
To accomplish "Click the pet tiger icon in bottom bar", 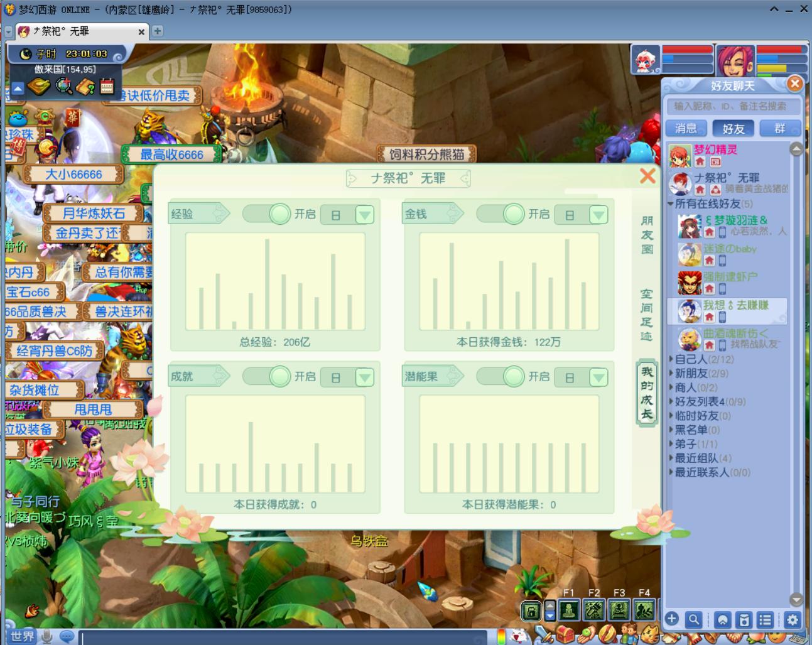I will click(651, 635).
